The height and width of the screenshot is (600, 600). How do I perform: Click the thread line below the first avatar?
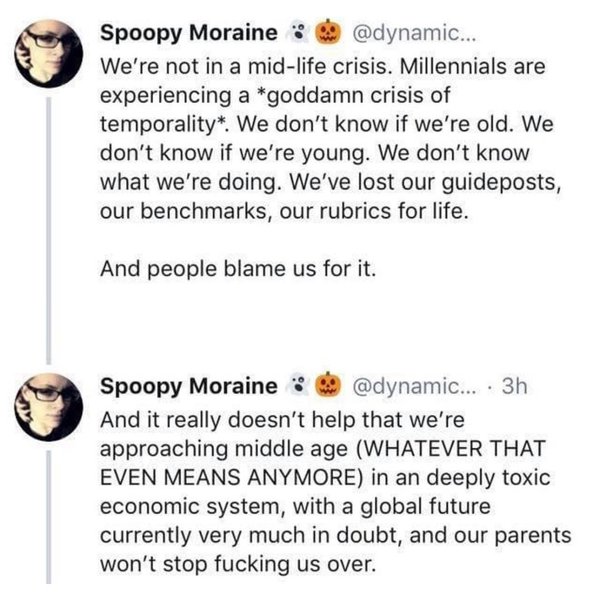point(48,230)
